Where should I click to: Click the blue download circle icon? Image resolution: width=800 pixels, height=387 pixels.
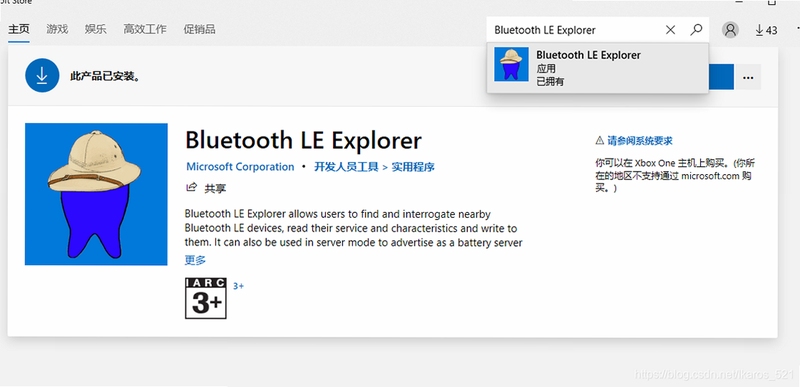(42, 75)
